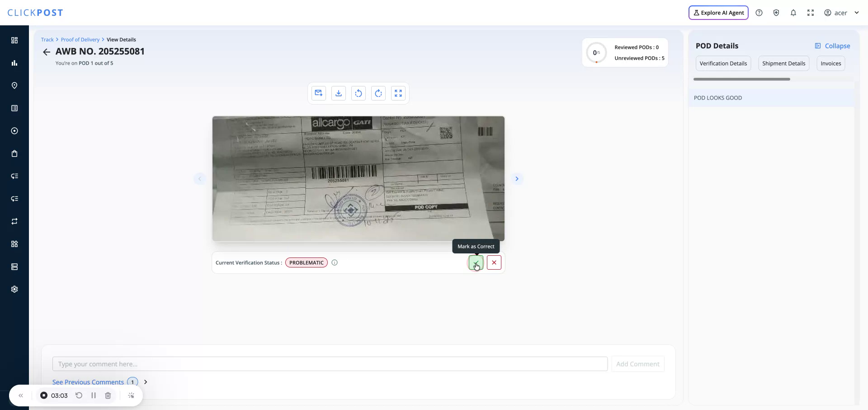The image size is (868, 410).
Task: Switch to the Invoices tab
Action: 831,63
